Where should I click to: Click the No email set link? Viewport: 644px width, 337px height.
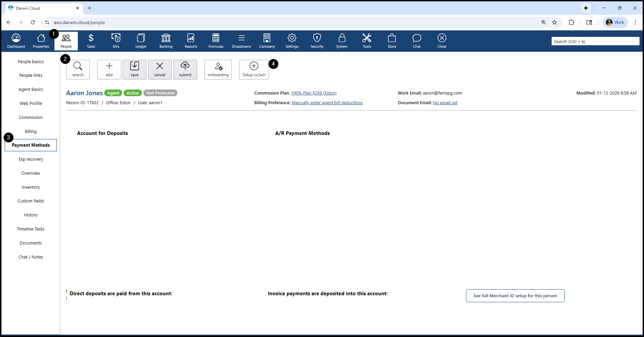click(x=445, y=103)
